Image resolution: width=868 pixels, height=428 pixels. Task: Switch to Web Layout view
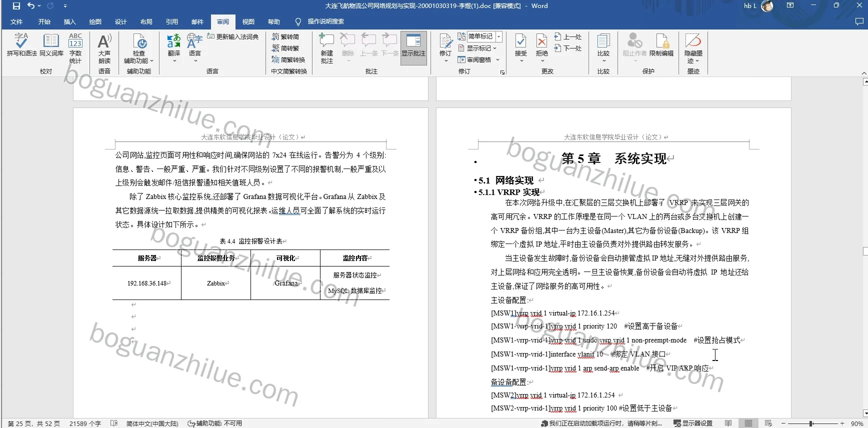pos(768,423)
